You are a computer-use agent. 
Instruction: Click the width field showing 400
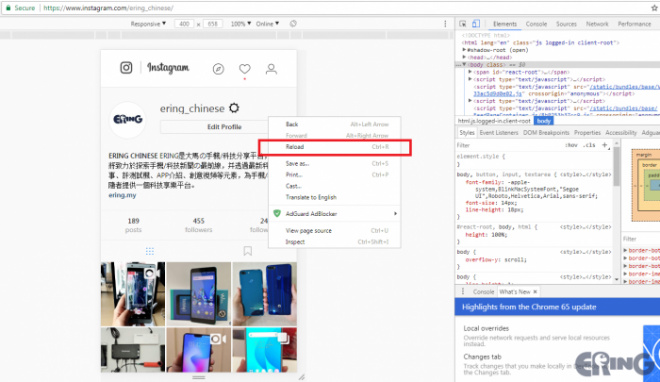184,24
